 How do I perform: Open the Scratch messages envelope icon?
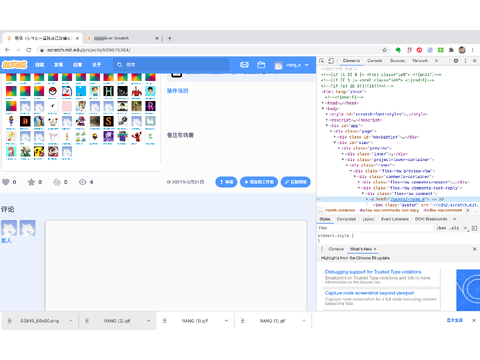tap(244, 65)
